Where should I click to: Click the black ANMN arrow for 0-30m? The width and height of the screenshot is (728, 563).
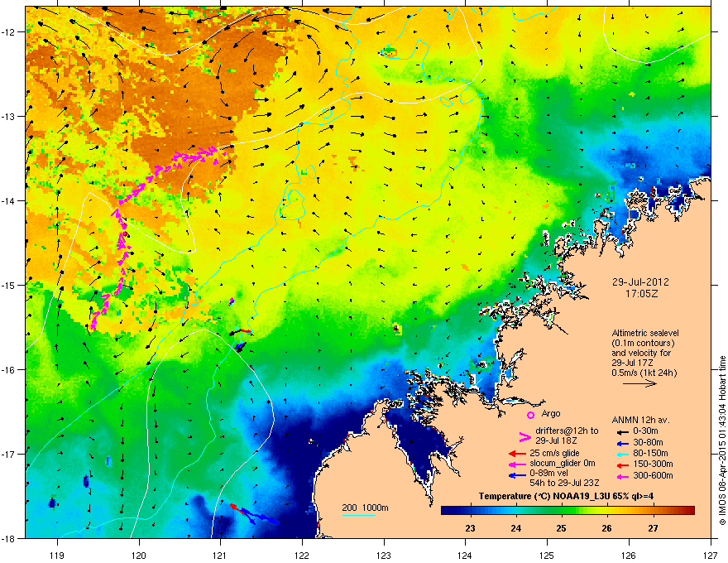(x=622, y=431)
